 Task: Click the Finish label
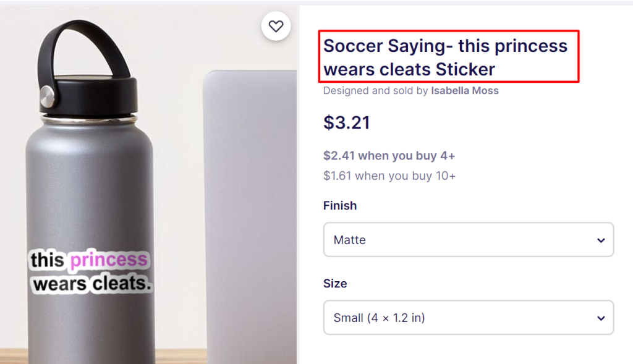[x=340, y=206]
